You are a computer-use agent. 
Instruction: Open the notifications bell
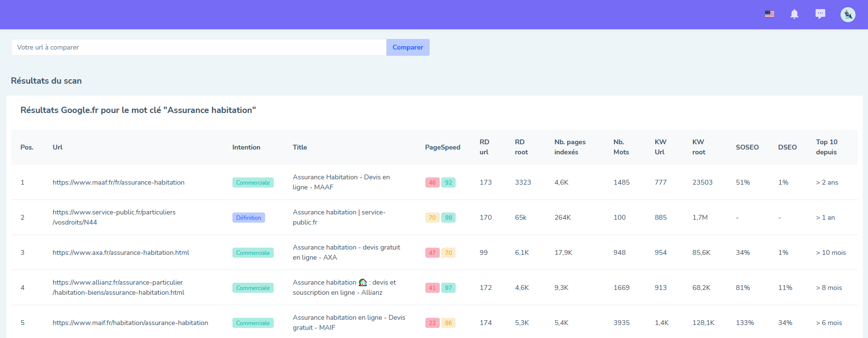794,14
